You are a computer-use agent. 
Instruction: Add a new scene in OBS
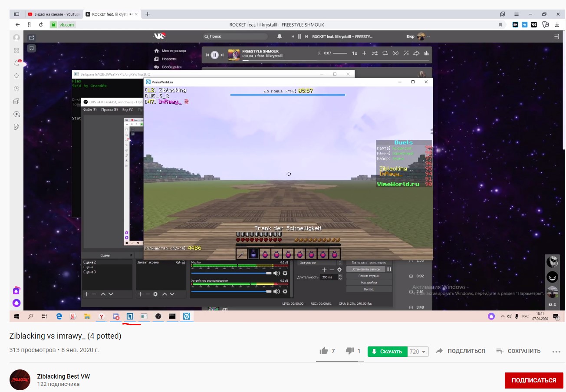(x=86, y=294)
